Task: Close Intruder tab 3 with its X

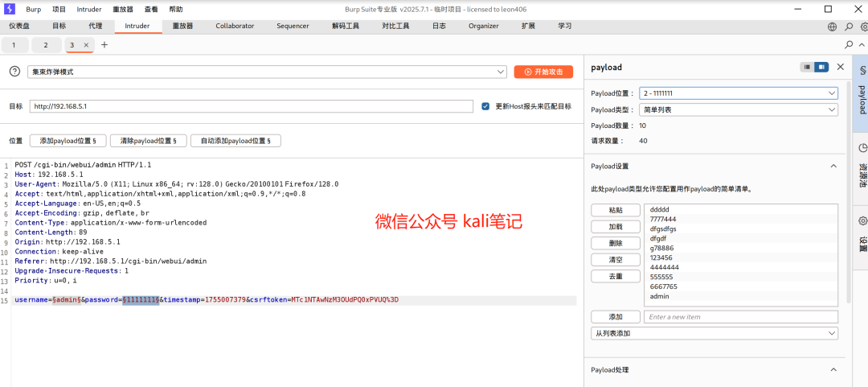Action: point(86,45)
